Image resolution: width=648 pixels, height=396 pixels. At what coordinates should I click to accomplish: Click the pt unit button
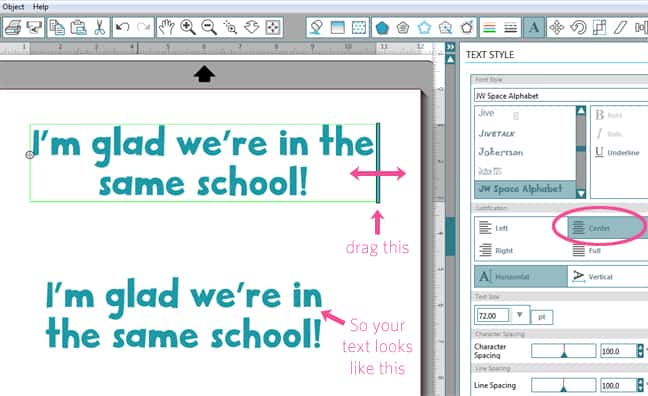click(x=542, y=317)
